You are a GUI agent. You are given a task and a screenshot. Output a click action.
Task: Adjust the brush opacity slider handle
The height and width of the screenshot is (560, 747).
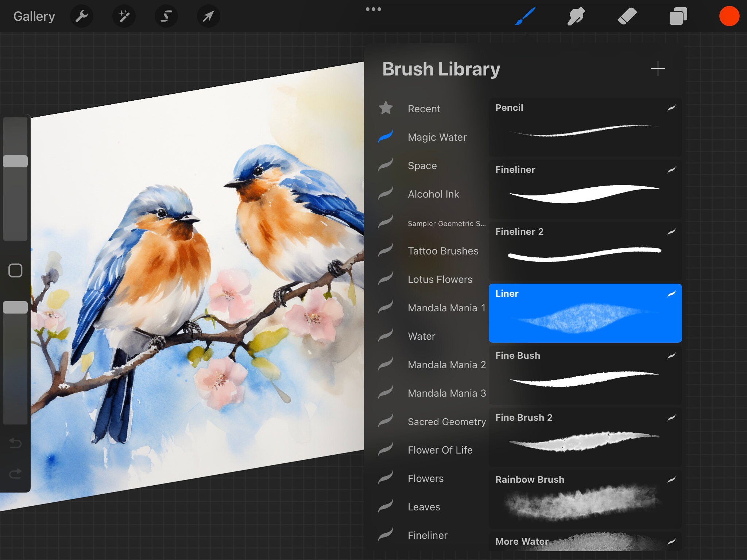(x=15, y=307)
